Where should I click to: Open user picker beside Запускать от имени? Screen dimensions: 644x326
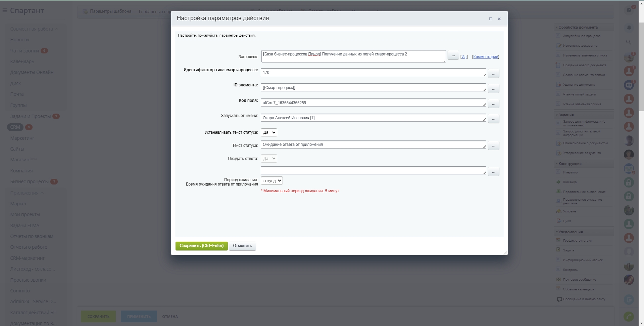pos(493,119)
